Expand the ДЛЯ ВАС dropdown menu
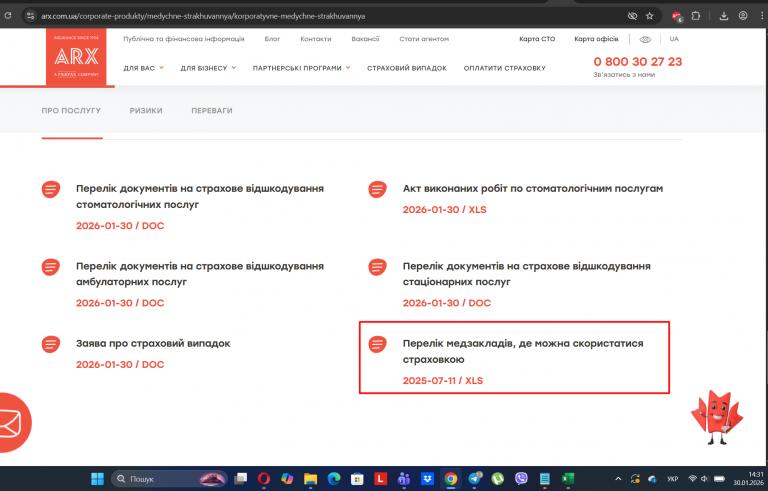Viewport: 768px width, 491px height. click(144, 68)
